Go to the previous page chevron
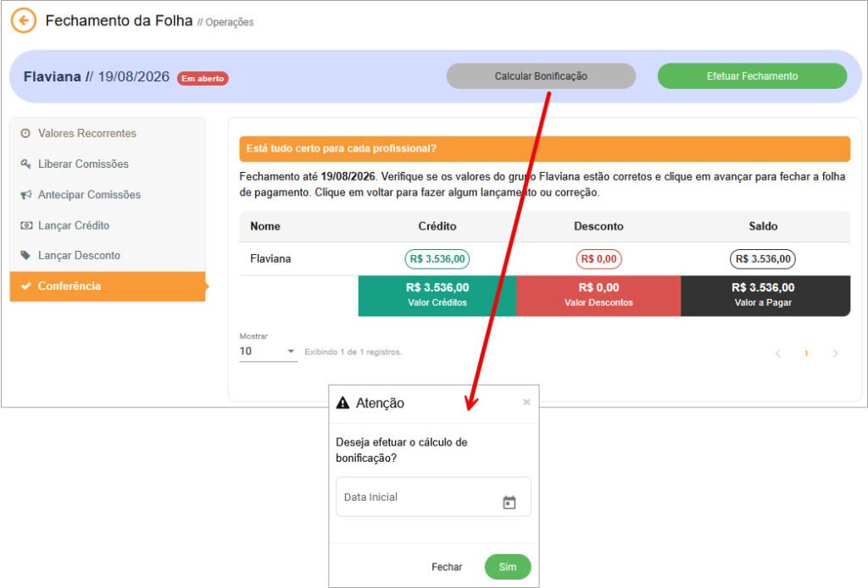Image resolution: width=868 pixels, height=588 pixels. [778, 353]
